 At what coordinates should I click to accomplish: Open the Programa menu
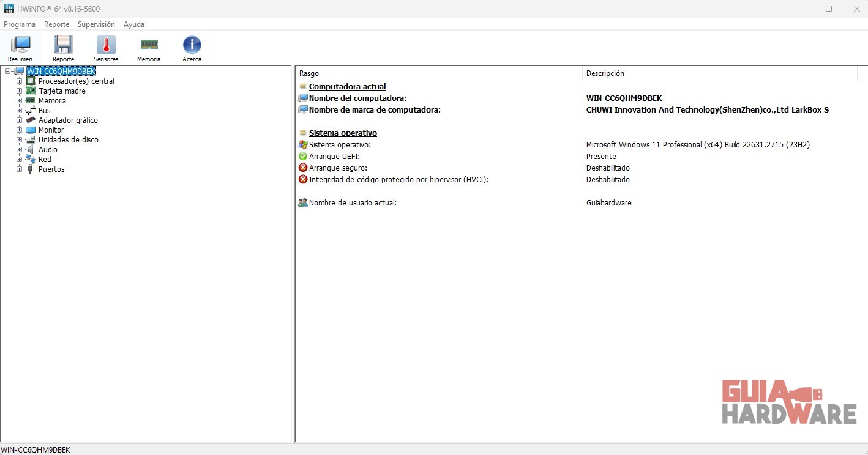pyautogui.click(x=20, y=24)
